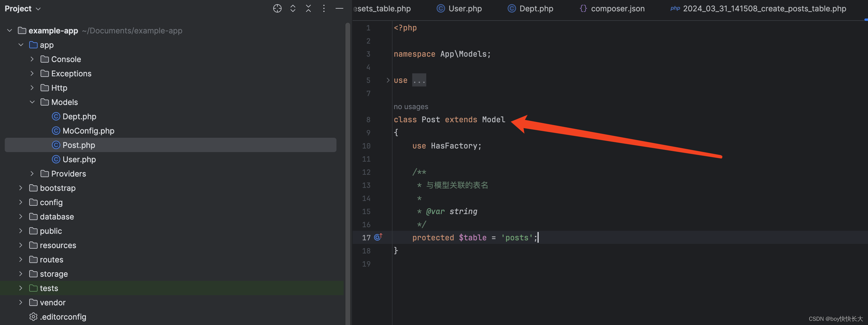The height and width of the screenshot is (325, 868).
Task: Click the Select Opened File crosshair icon
Action: pos(277,8)
